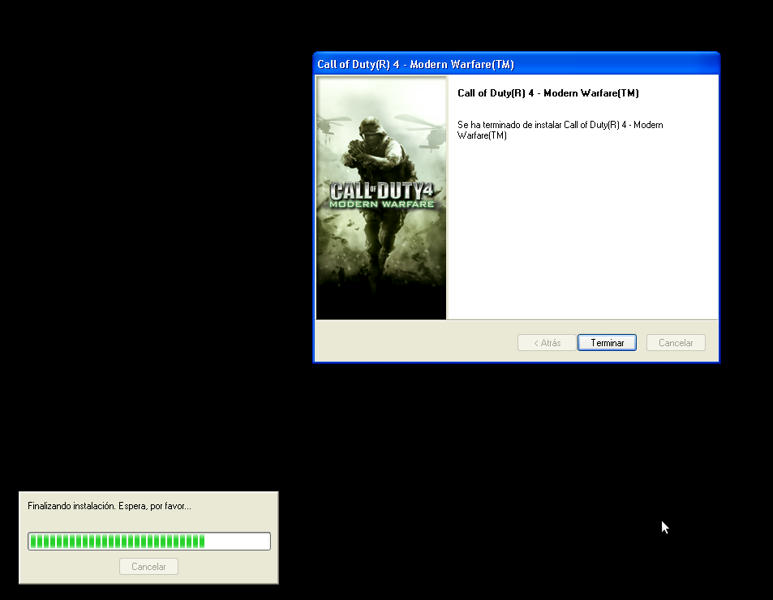Select the bold Call of Duty(R) 4 heading

[x=548, y=93]
